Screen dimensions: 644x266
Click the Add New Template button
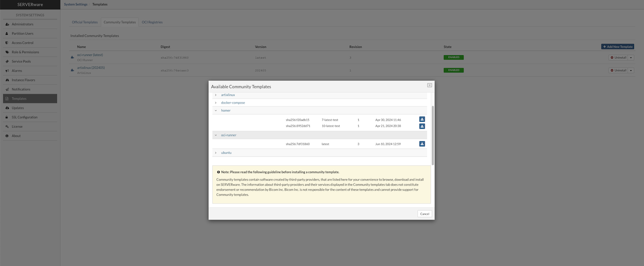[x=617, y=47]
